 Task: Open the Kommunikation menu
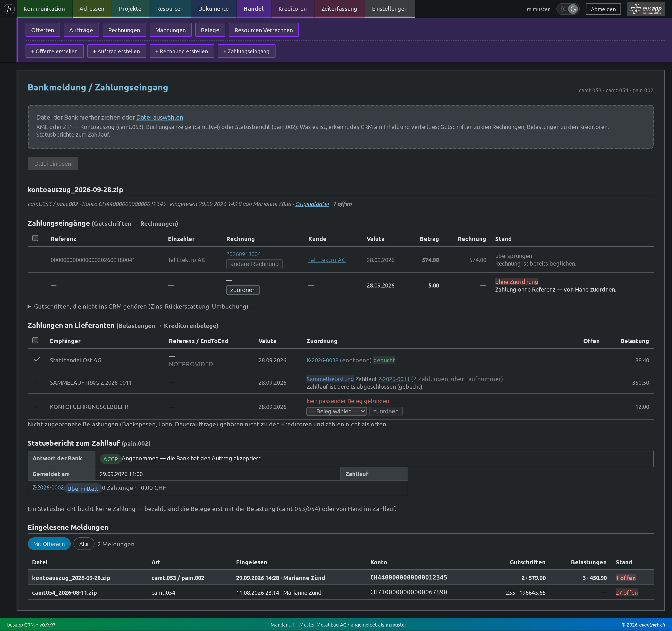(x=44, y=9)
